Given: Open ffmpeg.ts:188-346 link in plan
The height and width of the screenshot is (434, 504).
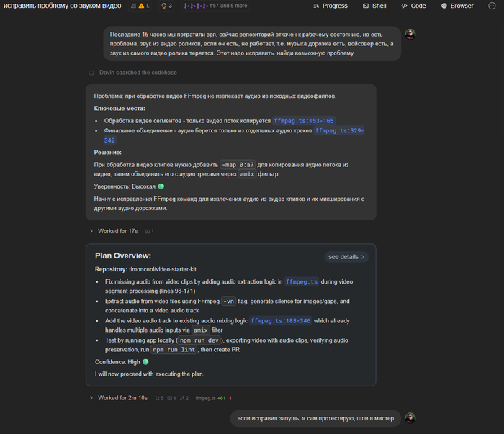Looking at the screenshot, I should coord(280,320).
